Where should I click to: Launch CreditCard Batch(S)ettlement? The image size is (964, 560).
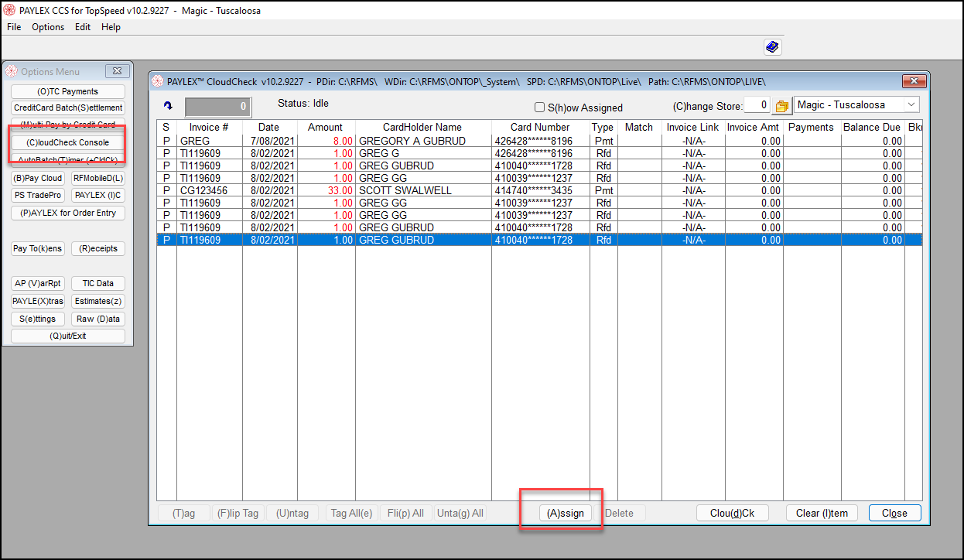coord(68,108)
